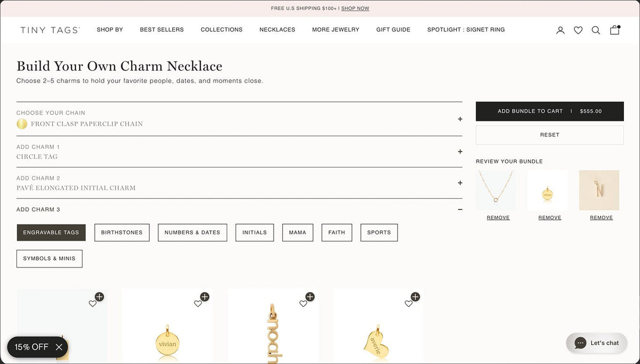The image size is (640, 364).
Task: Click Add Bundle to Cart button
Action: coord(549,111)
